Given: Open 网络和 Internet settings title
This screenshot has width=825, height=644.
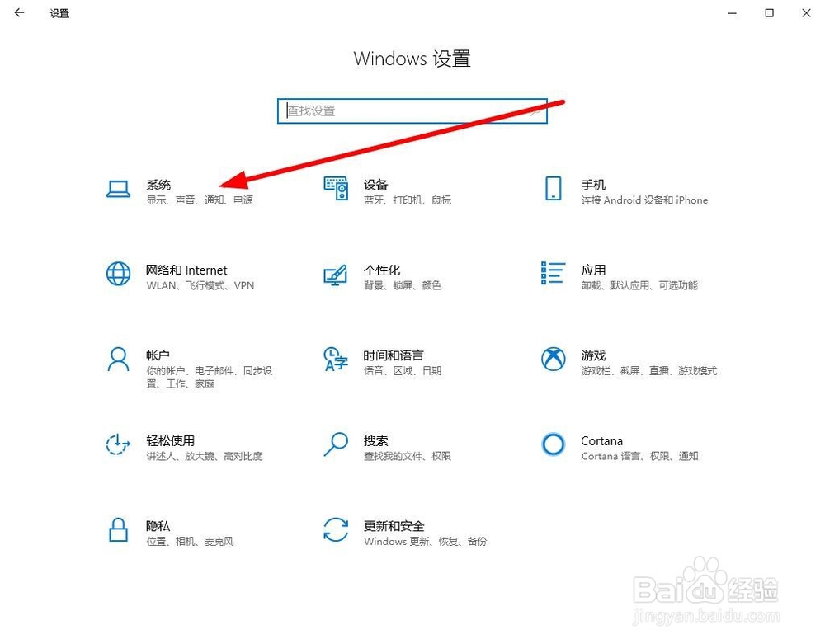Looking at the screenshot, I should 186,270.
